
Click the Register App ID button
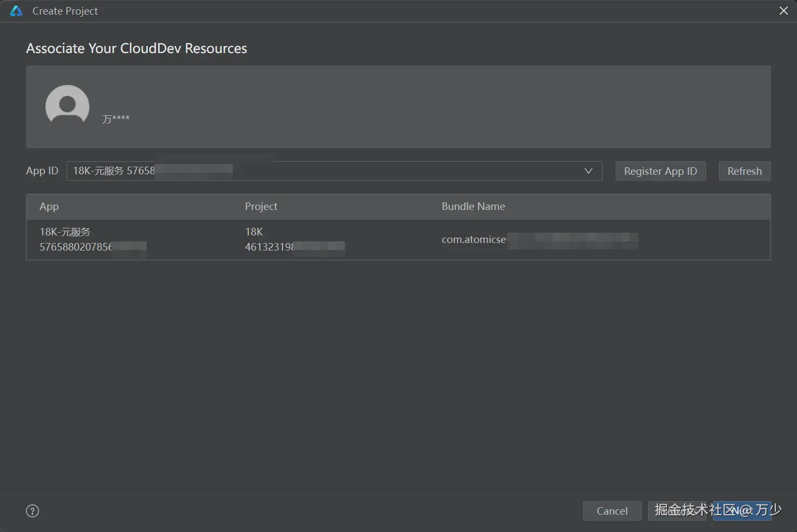(660, 171)
